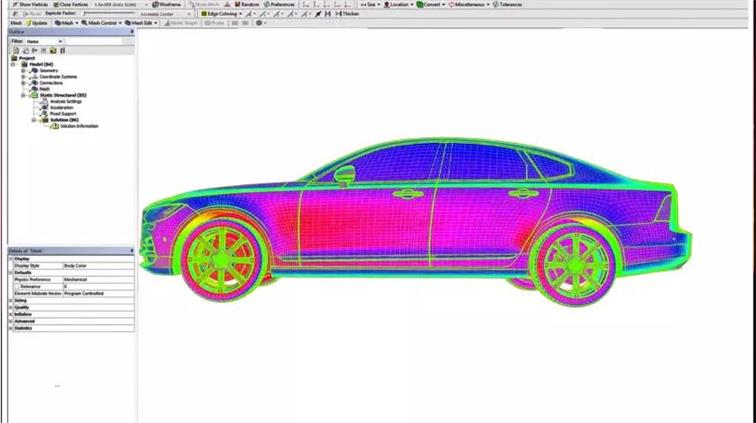Open the Mesh Control dropdown menu
Screen dimensions: 756x423
pyautogui.click(x=100, y=22)
